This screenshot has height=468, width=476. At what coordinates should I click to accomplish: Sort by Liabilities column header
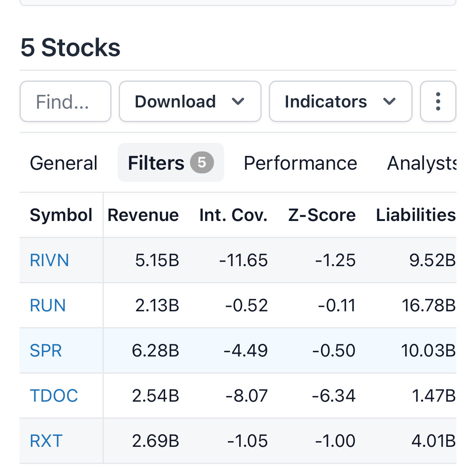click(x=415, y=215)
